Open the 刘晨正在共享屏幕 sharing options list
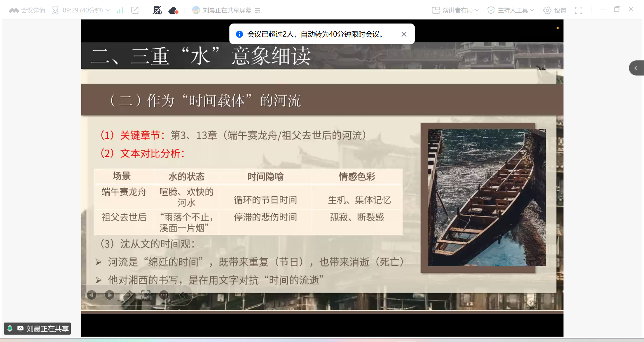Image resolution: width=644 pixels, height=342 pixels. pos(258,11)
